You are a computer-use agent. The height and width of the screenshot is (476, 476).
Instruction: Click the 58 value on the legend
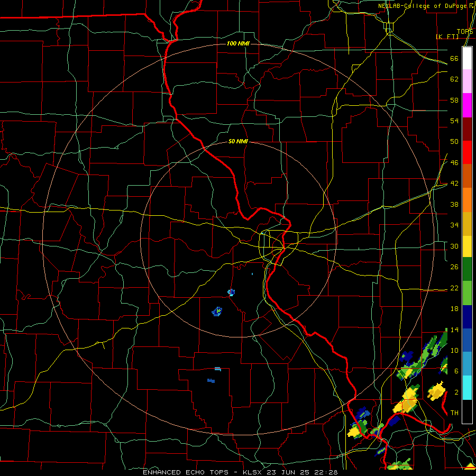pos(454,100)
